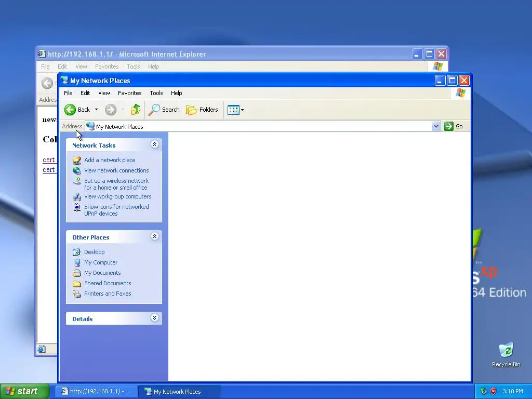
Task: Click Show icons for networked UPnP devices
Action: [x=116, y=210]
